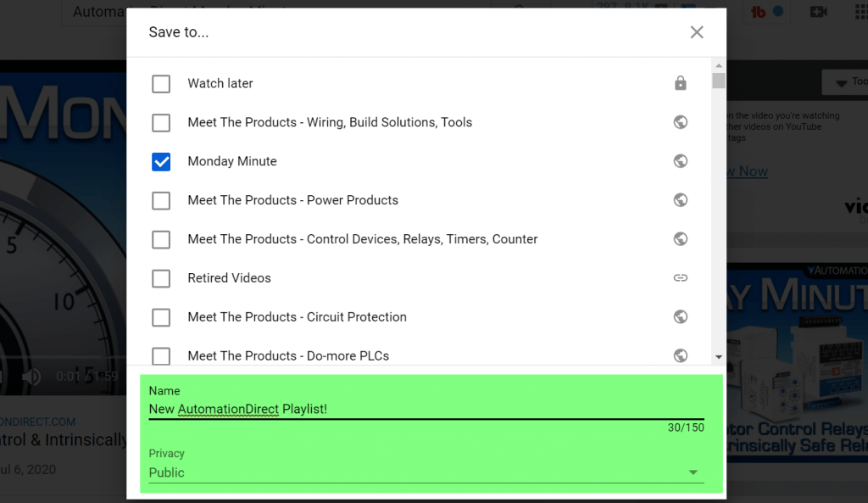Select the Control Devices, Relays, Timers playlist label
This screenshot has width=868, height=503.
click(362, 239)
